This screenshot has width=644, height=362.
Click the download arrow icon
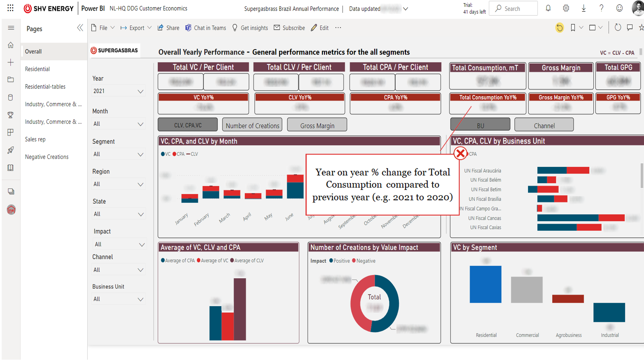click(584, 8)
